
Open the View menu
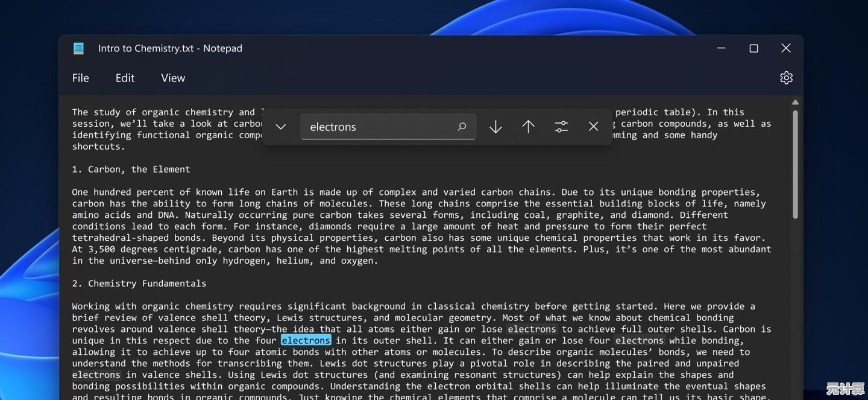(x=173, y=78)
